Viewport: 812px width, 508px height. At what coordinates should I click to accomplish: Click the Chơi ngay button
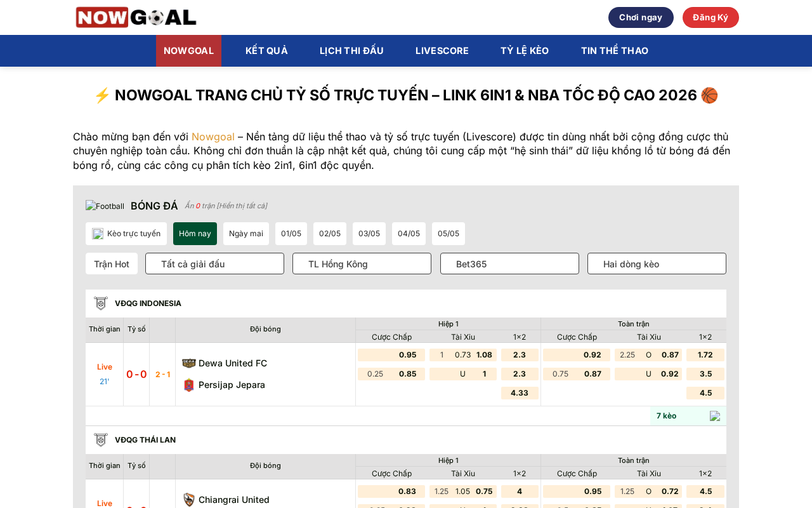tap(641, 18)
